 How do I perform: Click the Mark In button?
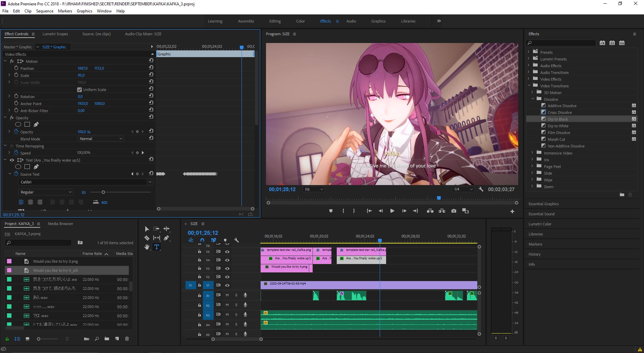tap(343, 211)
